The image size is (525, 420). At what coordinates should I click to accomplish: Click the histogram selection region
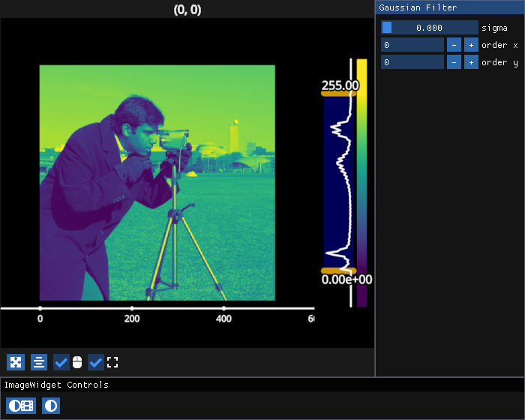(338, 182)
